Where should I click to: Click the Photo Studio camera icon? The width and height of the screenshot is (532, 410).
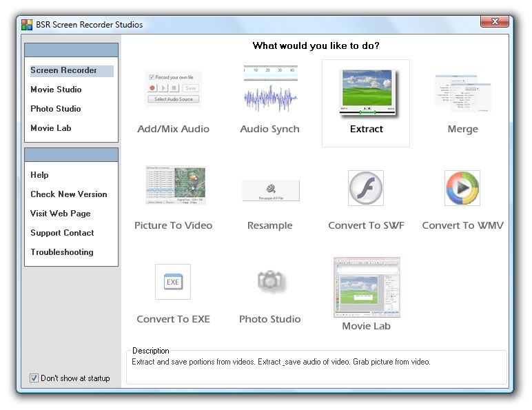click(270, 281)
